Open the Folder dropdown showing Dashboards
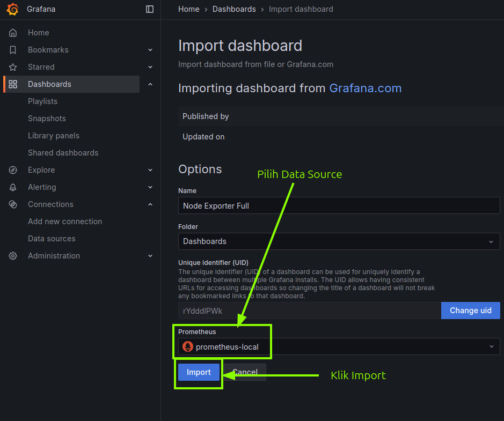 coord(339,241)
